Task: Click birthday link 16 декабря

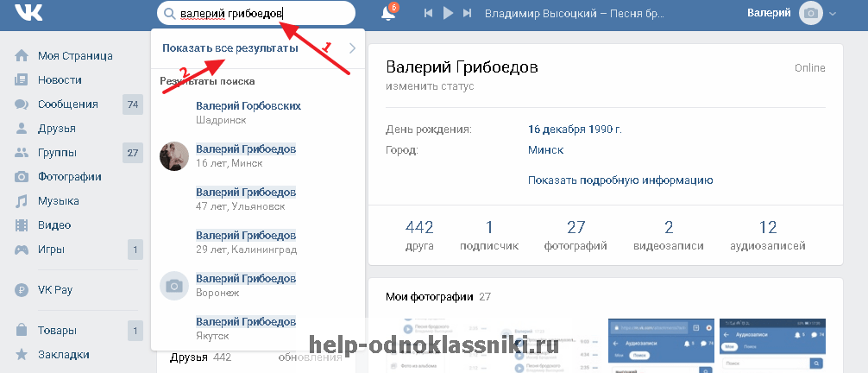Action: coord(557,130)
